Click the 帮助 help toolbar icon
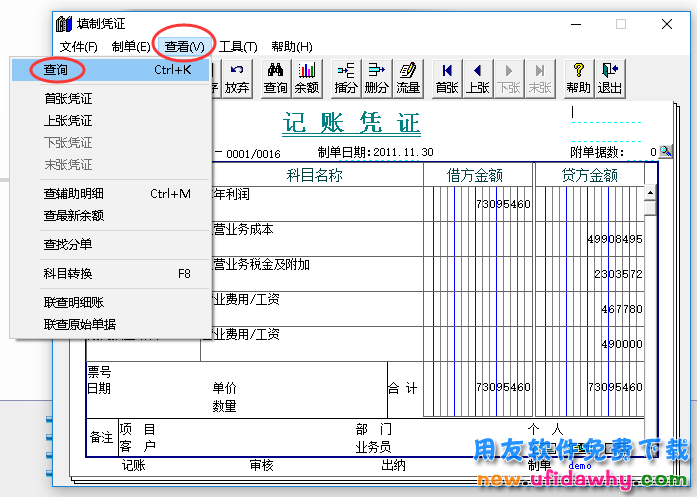This screenshot has height=497, width=697. [578, 78]
